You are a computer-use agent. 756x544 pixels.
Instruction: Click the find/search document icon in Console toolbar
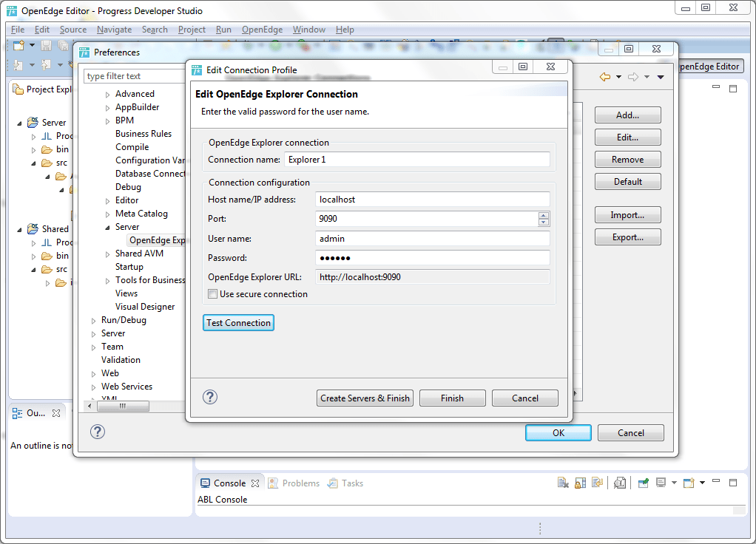click(x=620, y=483)
